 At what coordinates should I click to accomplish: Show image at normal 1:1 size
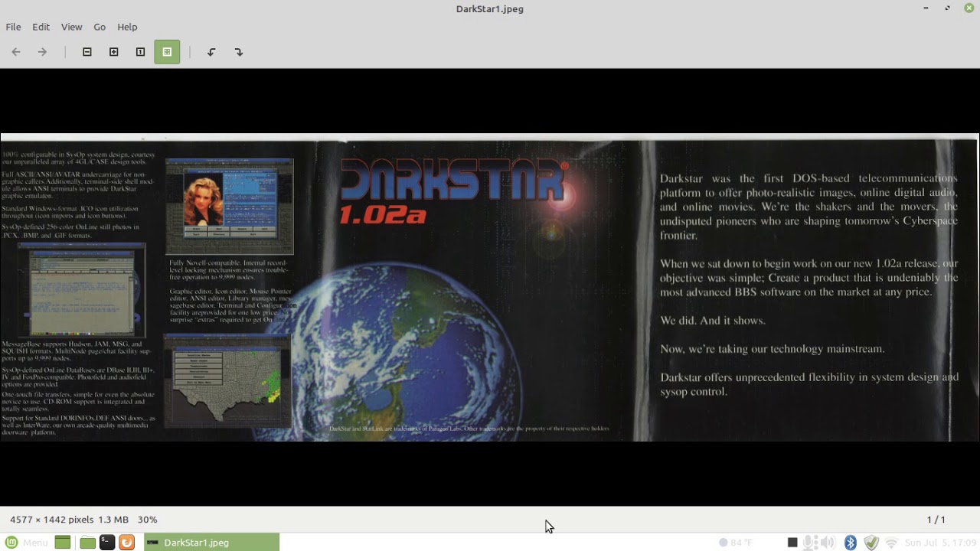point(140,52)
